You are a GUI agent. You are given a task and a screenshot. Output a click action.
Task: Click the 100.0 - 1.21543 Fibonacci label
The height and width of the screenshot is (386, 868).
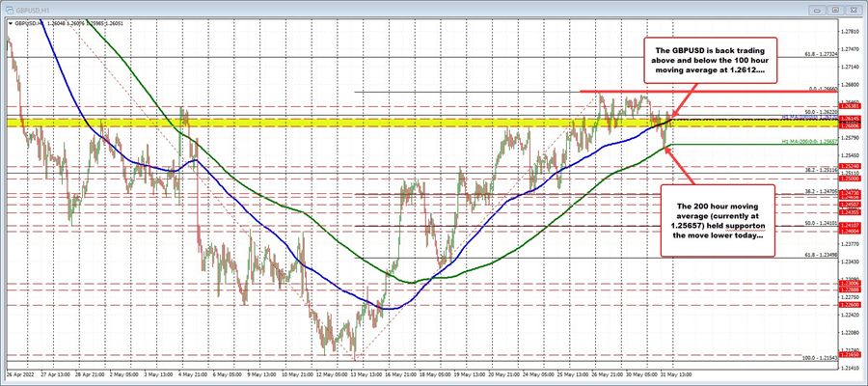pyautogui.click(x=819, y=358)
